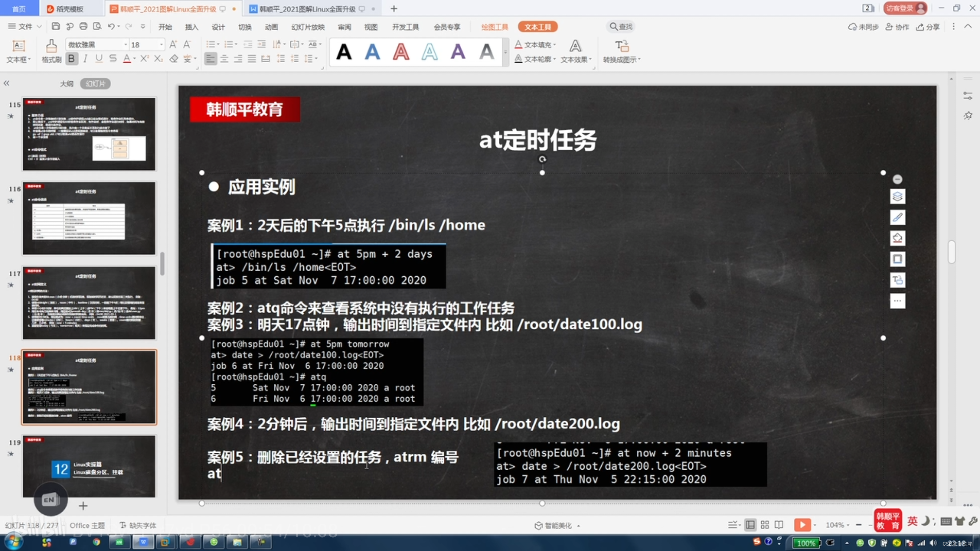The width and height of the screenshot is (980, 551).
Task: Toggle strikethrough text formatting
Action: point(112,59)
